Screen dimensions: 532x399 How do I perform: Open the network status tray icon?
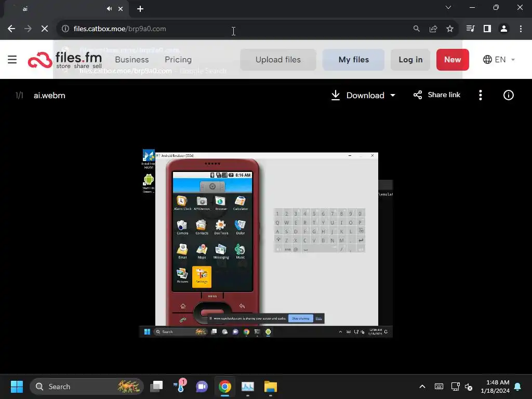point(455,387)
